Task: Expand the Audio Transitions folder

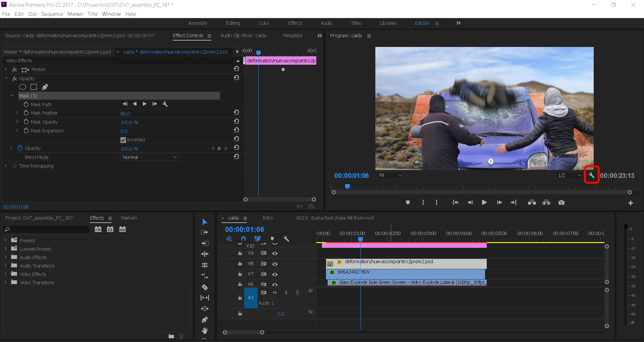Action: pos(6,266)
